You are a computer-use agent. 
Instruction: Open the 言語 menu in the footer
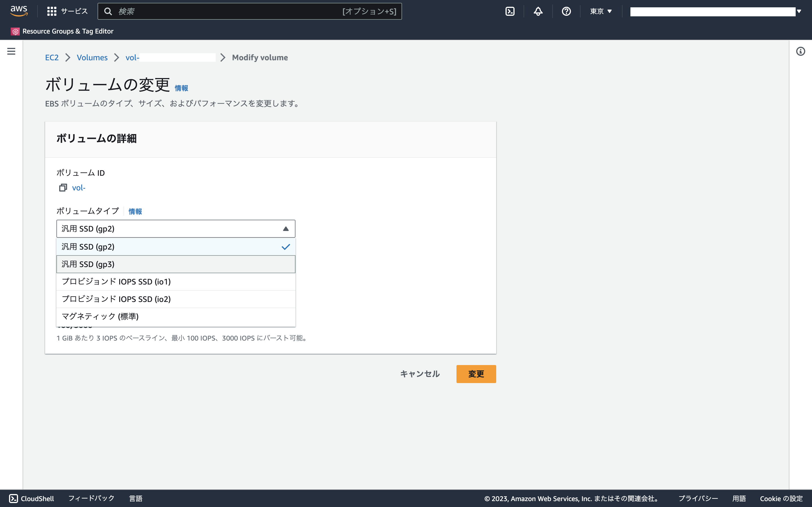pyautogui.click(x=136, y=499)
